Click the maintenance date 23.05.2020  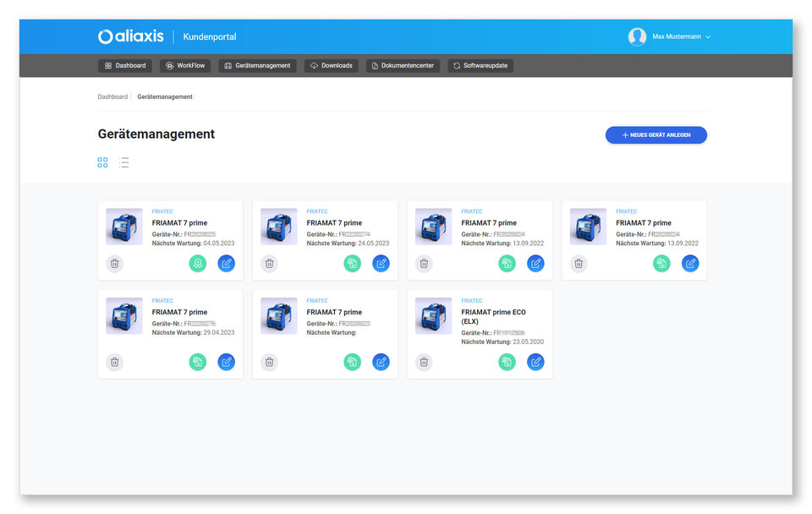click(529, 342)
